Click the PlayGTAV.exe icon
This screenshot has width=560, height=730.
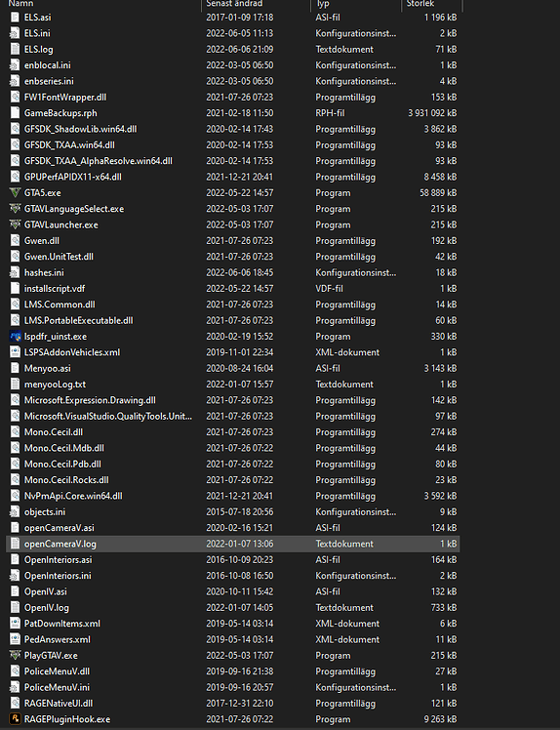(x=16, y=656)
